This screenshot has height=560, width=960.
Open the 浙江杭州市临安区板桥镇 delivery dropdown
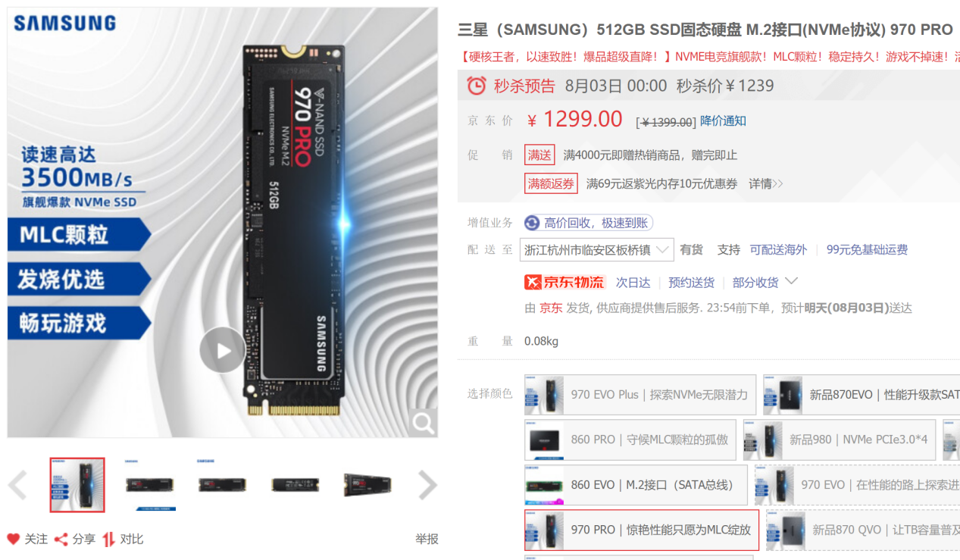597,249
